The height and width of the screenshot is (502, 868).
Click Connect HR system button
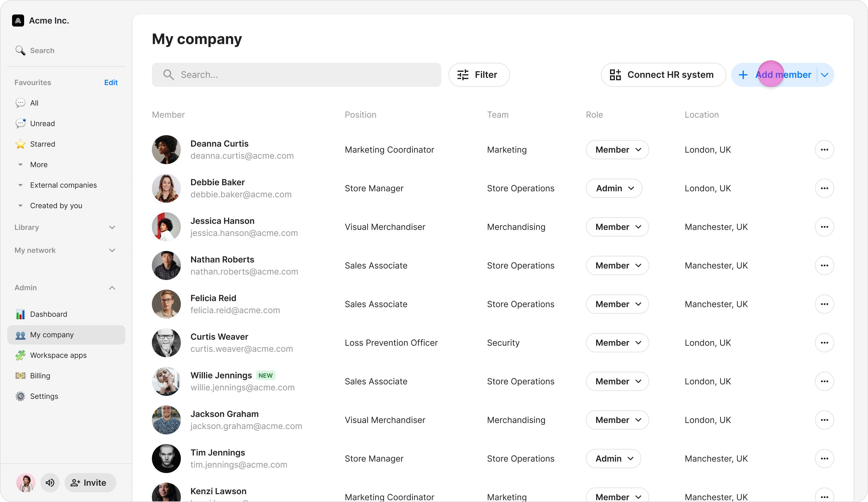click(663, 75)
